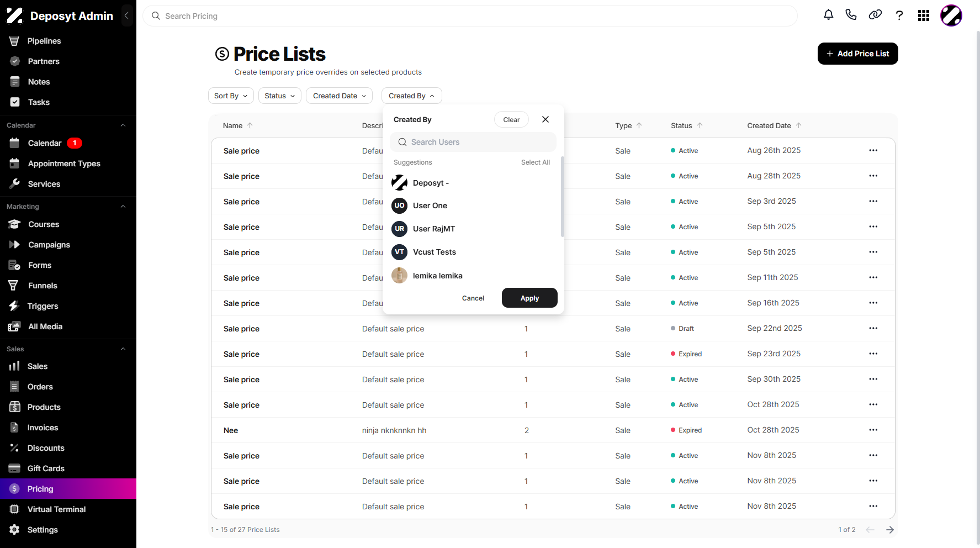Click the Search Users field
980x548 pixels.
point(473,142)
